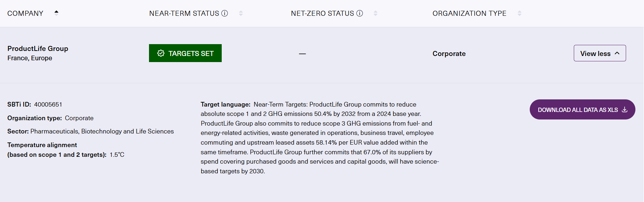644x202 pixels.
Task: Click the download arrow icon beside XLS
Action: [x=625, y=109]
